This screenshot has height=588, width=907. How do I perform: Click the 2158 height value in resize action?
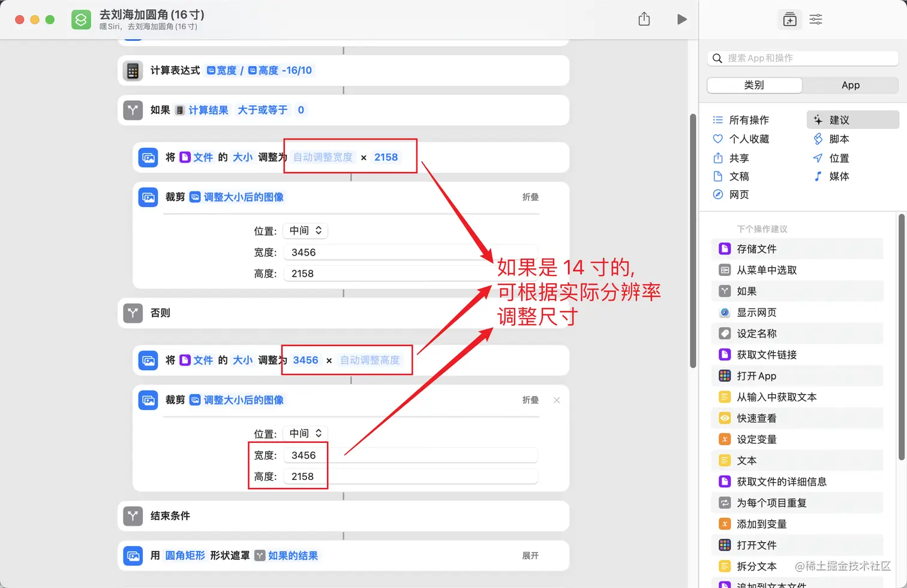coord(386,157)
